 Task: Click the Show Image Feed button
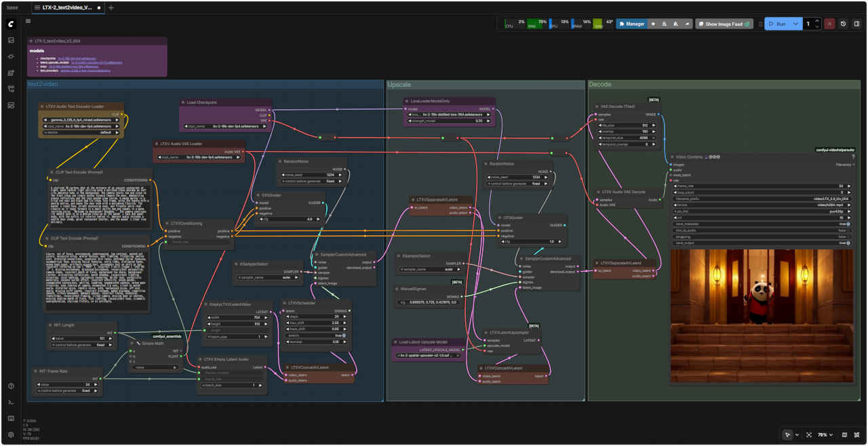click(724, 24)
